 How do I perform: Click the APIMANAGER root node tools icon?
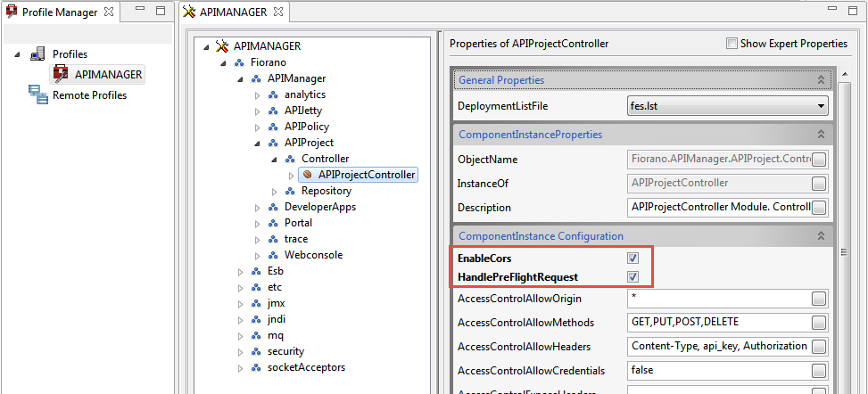(222, 46)
